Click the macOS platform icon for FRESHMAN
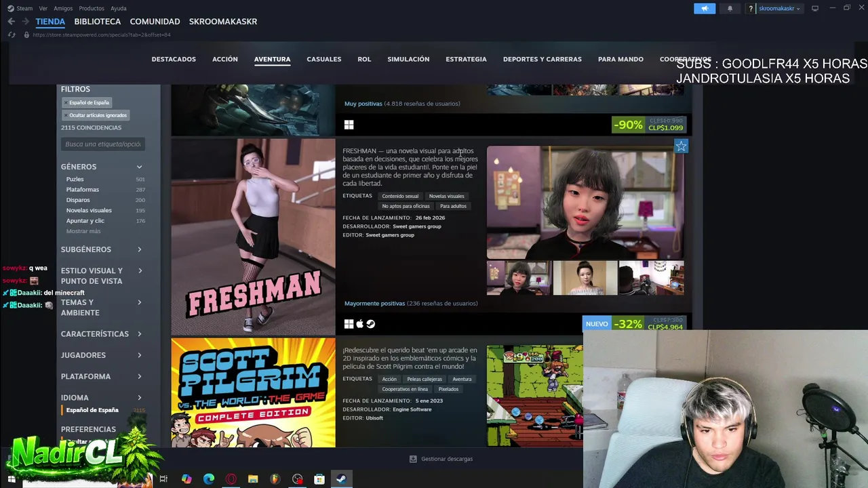Image resolution: width=868 pixels, height=488 pixels. (360, 324)
